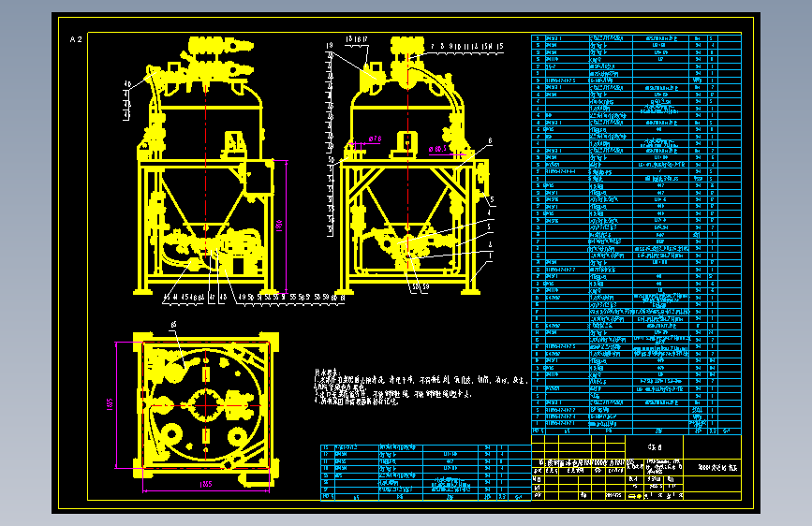Select the 1956 height dimension text
Image resolution: width=812 pixels, height=526 pixels.
[x=278, y=226]
